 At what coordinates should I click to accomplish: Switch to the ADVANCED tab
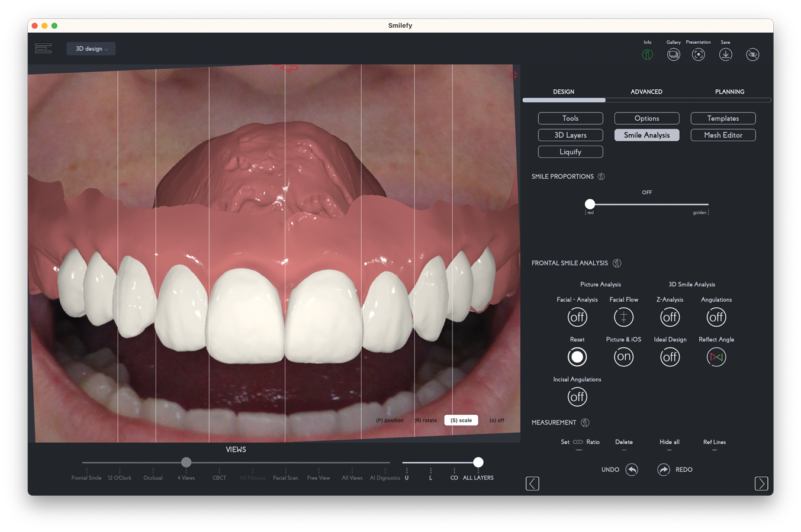click(x=646, y=92)
